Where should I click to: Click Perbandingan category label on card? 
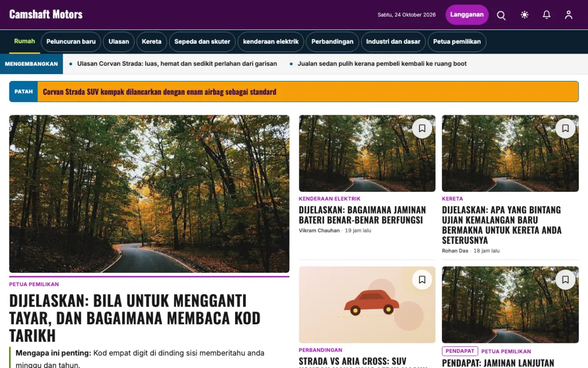coord(320,350)
